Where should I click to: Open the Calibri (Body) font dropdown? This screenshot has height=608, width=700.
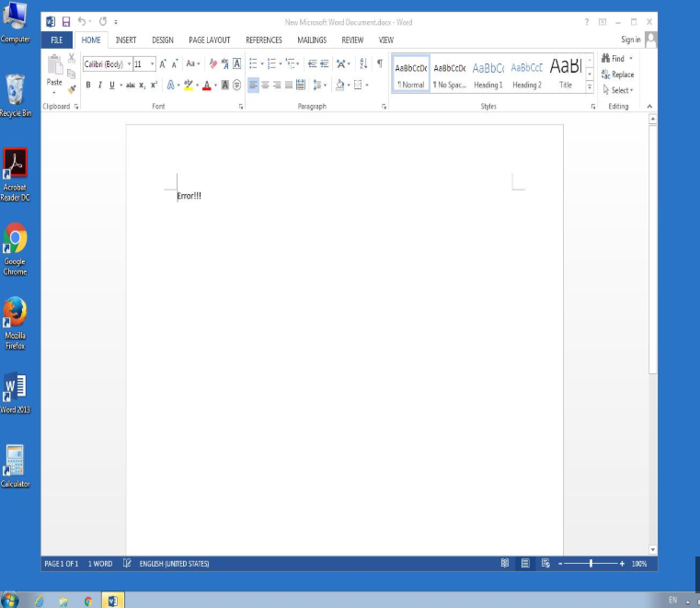[129, 63]
